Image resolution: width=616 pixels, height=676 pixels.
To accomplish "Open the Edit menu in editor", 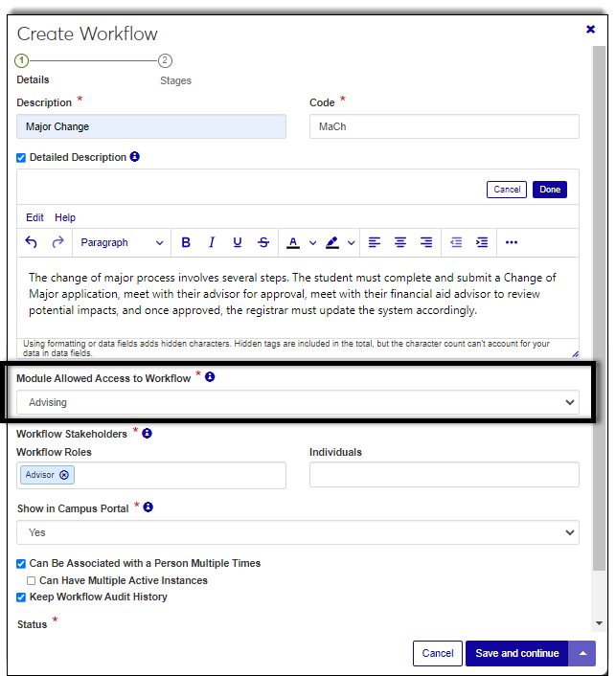I will pyautogui.click(x=34, y=217).
